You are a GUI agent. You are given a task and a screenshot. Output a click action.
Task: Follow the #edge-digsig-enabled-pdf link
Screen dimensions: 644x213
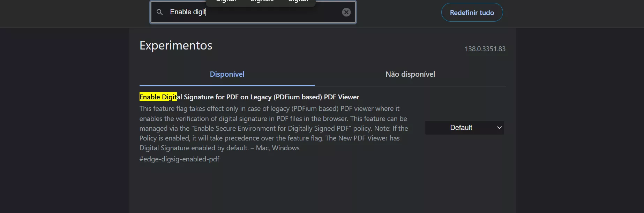179,159
